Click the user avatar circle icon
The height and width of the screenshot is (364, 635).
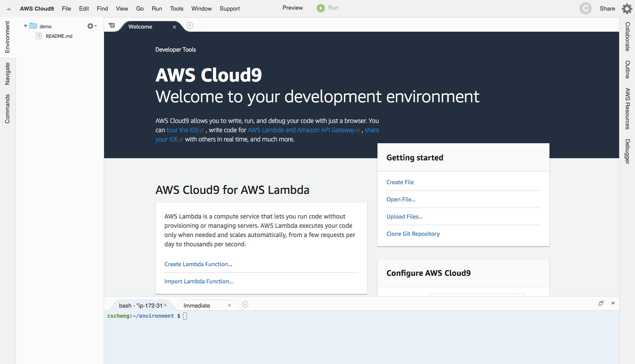585,8
